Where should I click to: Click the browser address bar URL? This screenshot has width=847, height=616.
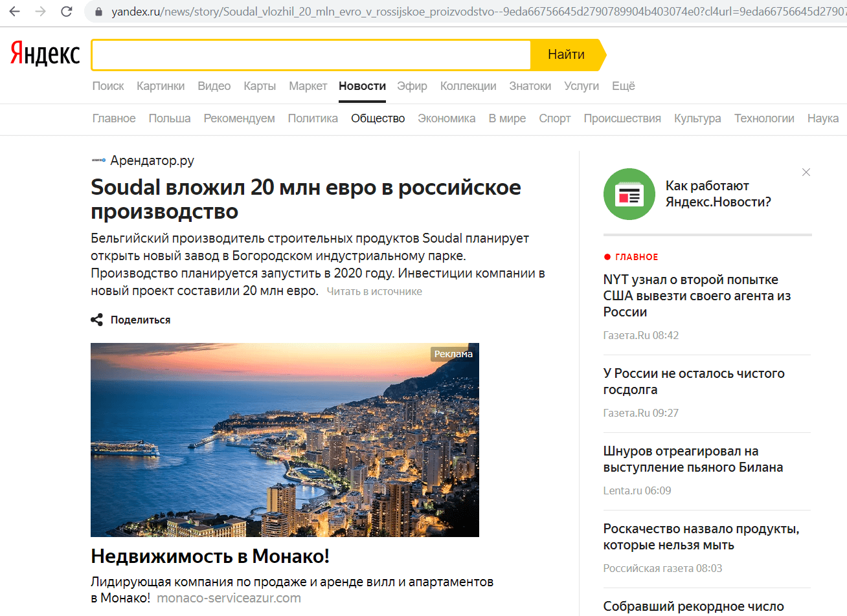pyautogui.click(x=478, y=12)
